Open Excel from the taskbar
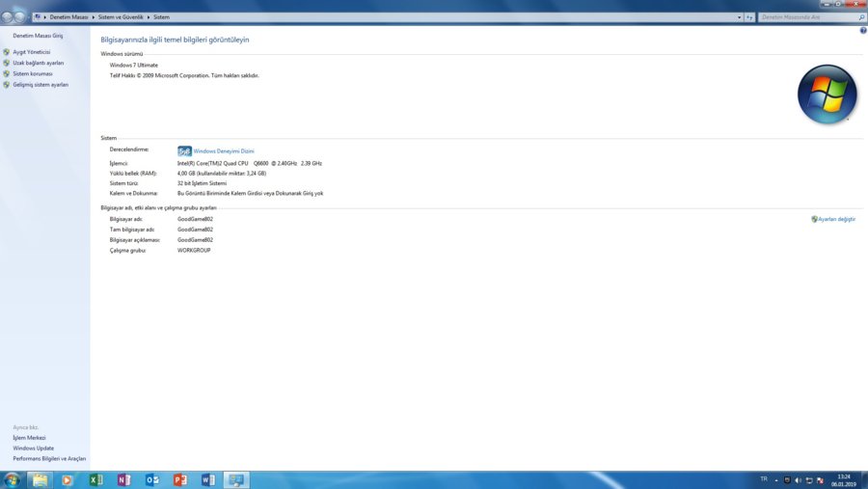868x489 pixels. pos(95,480)
